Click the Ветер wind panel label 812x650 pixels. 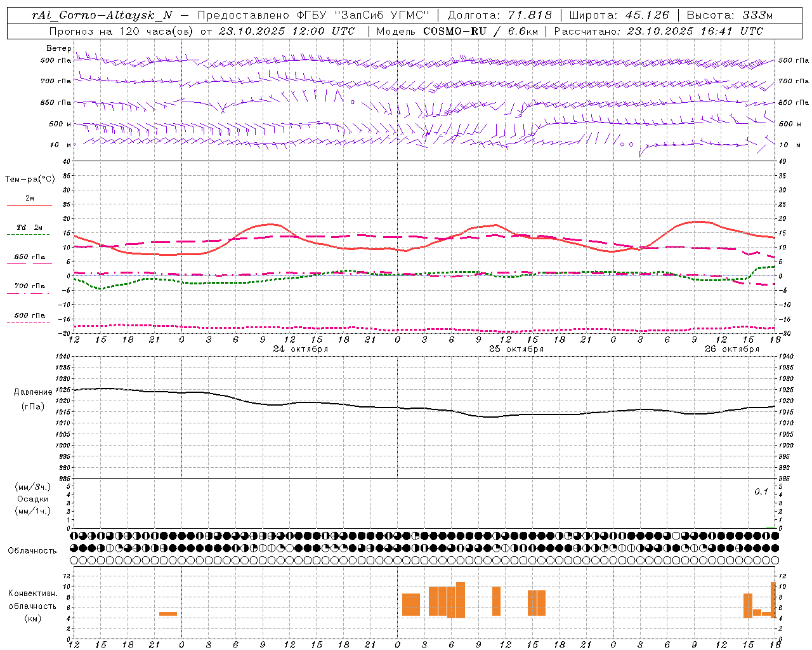(x=58, y=48)
